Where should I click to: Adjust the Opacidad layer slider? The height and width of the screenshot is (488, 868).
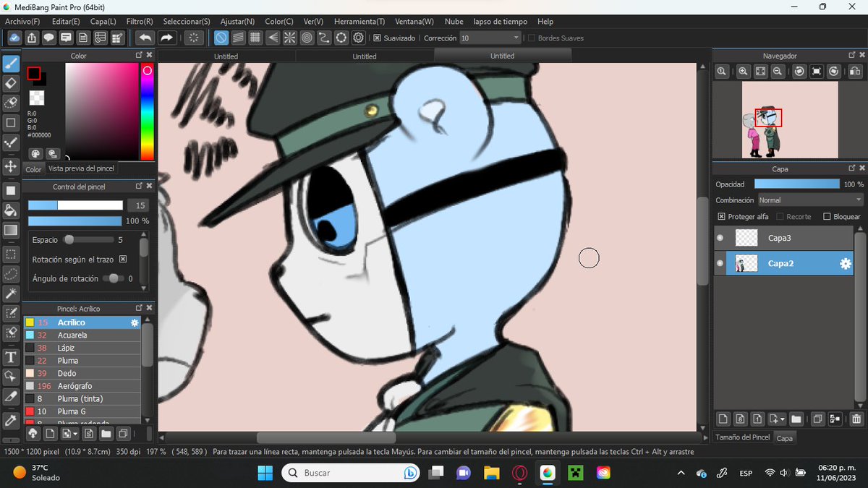click(x=798, y=184)
